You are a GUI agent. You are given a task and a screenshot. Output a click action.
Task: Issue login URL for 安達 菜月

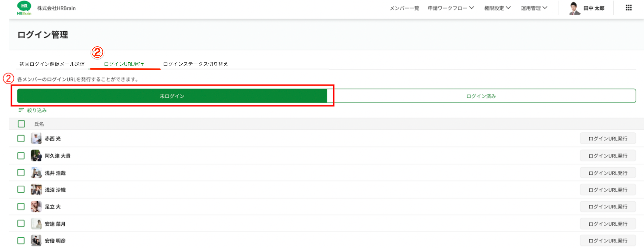point(608,224)
